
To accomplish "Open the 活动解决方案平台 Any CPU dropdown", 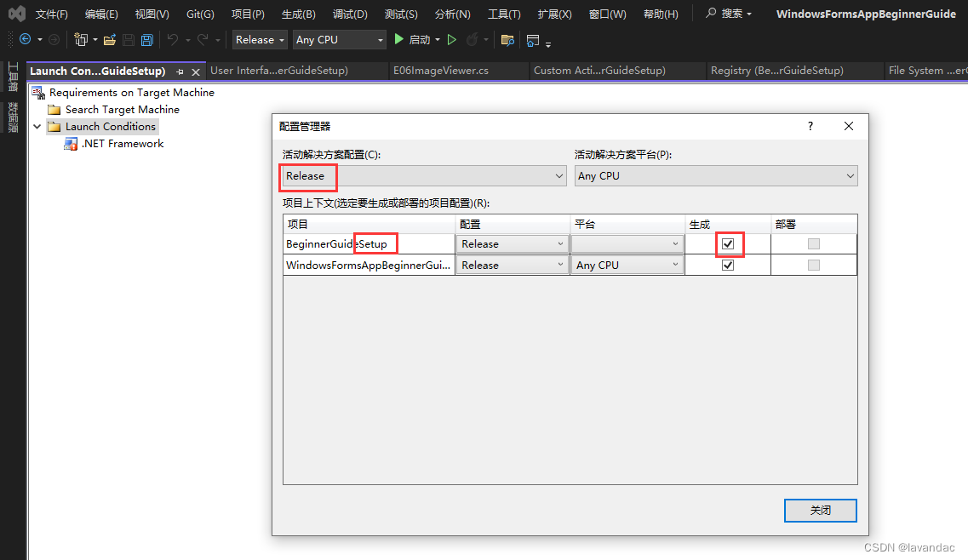I will tap(851, 176).
